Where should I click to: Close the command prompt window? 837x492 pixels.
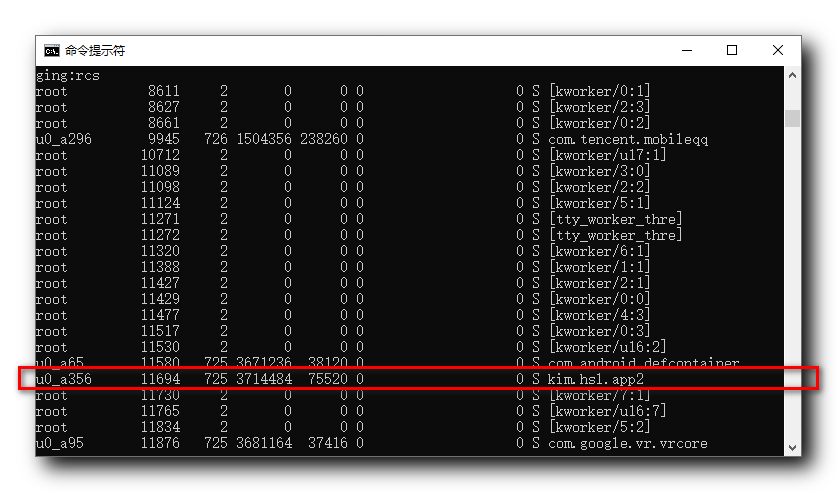pyautogui.click(x=778, y=50)
